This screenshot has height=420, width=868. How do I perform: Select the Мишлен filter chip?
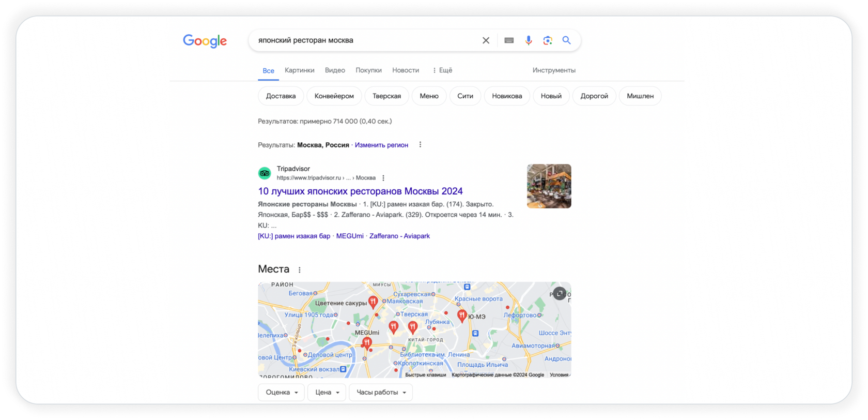click(640, 96)
